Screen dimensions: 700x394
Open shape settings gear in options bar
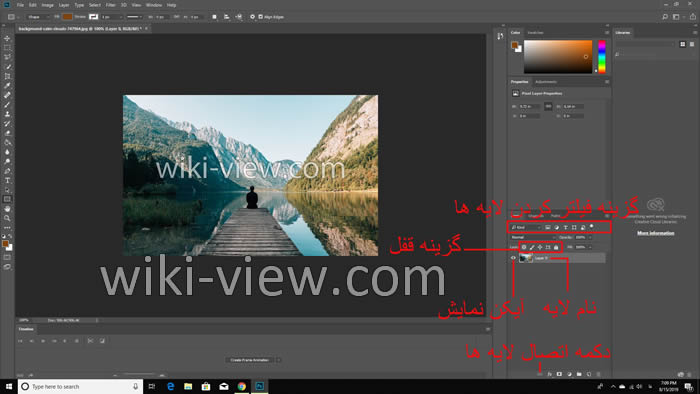[x=252, y=17]
